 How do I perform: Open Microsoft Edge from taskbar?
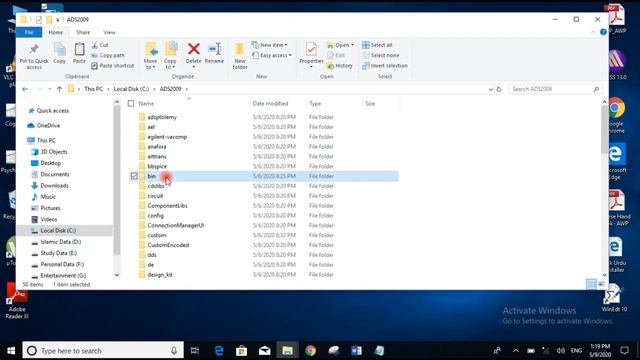(x=219, y=351)
